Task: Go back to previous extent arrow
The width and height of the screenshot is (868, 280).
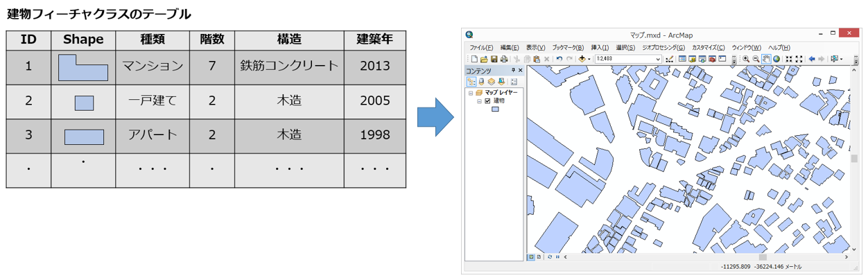Action: pyautogui.click(x=812, y=59)
